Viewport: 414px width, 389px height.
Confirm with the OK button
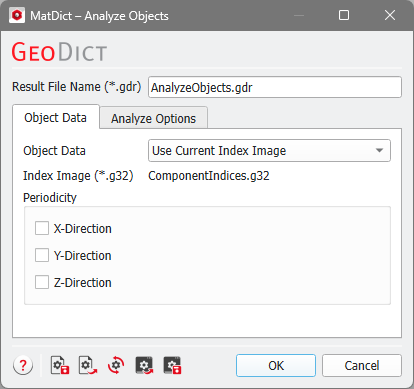point(276,365)
